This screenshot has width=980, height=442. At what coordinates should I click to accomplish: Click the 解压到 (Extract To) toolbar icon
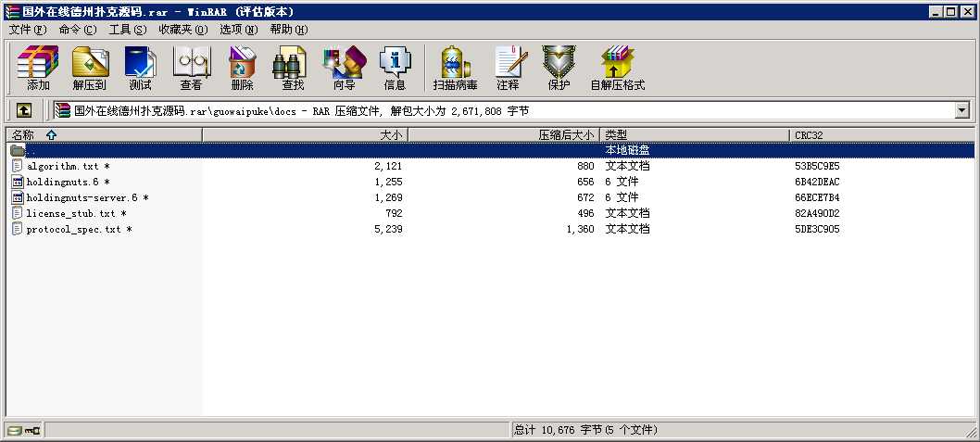coord(89,68)
